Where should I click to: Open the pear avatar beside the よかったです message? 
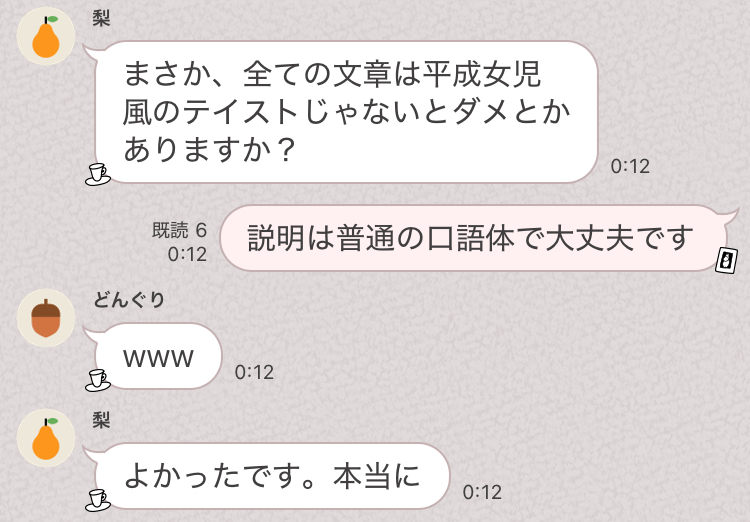(46, 438)
